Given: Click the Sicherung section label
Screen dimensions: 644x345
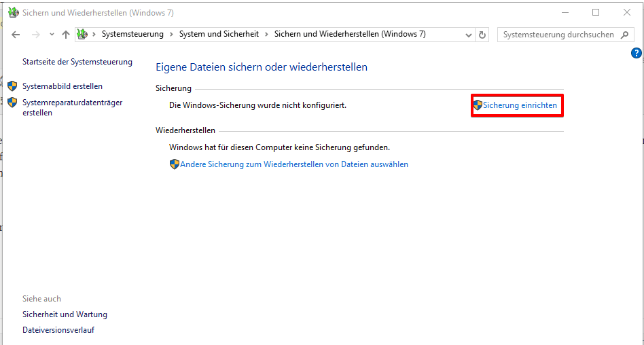Looking at the screenshot, I should click(173, 88).
